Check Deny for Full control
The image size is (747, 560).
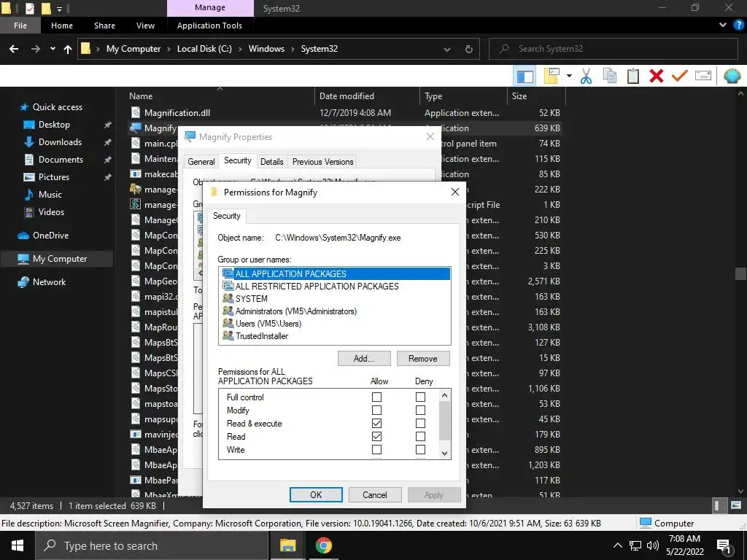(x=420, y=397)
